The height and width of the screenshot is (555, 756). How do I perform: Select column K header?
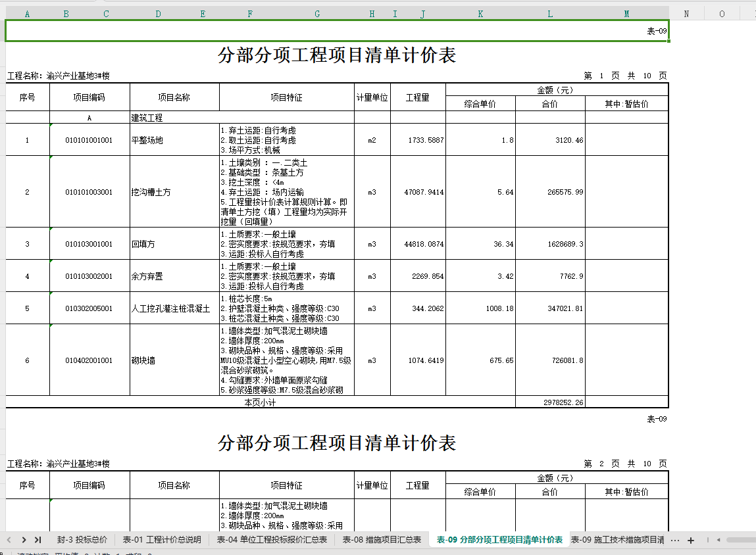point(480,14)
